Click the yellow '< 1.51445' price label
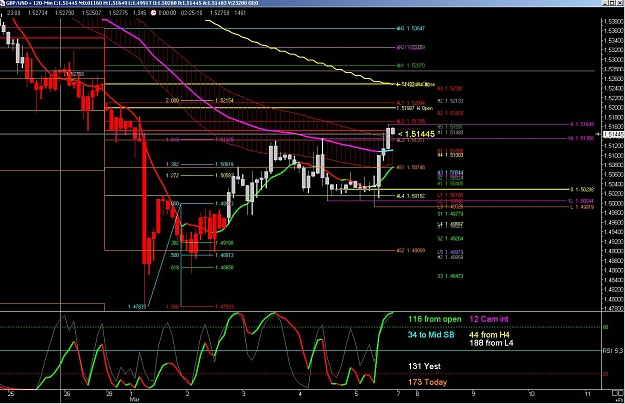Image resolution: width=625 pixels, height=404 pixels. (x=416, y=134)
